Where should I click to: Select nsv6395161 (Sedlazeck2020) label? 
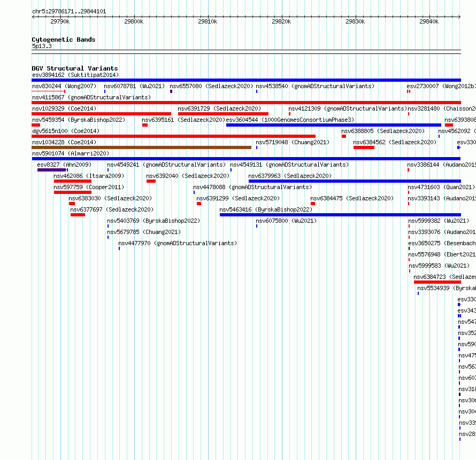183,120
